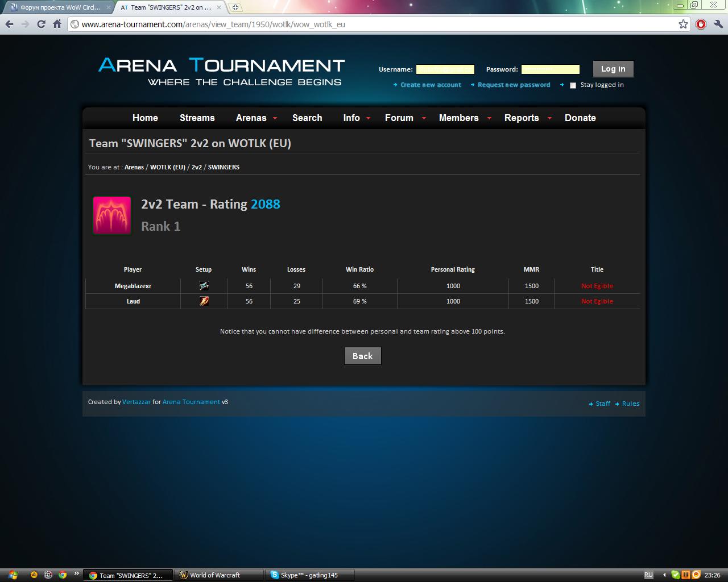Click the Arenas breadcrumb link

134,167
